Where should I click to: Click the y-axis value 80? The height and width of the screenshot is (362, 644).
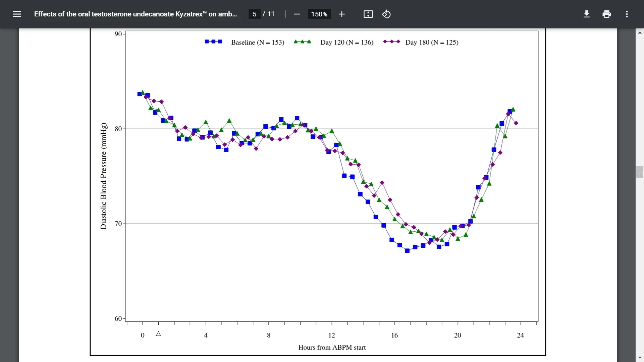coord(118,129)
